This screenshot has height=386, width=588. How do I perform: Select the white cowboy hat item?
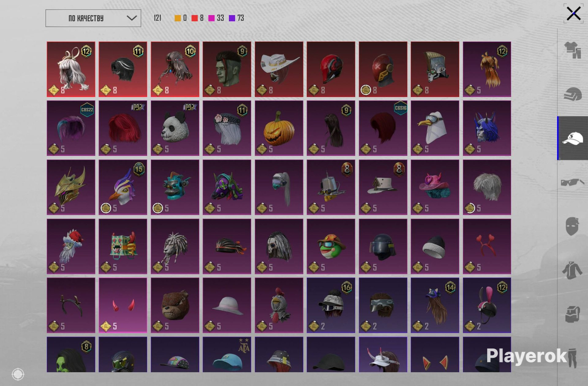279,69
